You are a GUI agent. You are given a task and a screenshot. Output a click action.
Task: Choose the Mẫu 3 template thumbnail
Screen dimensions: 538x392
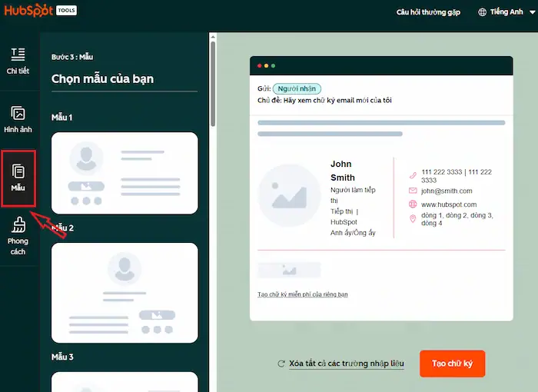[x=125, y=381]
